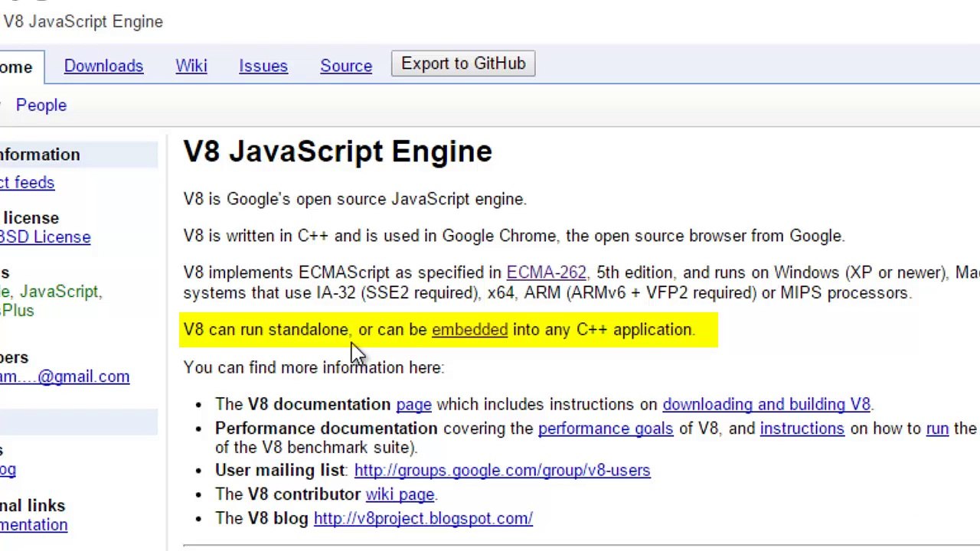Follow the 'embedded' link in highlighted sentence
This screenshot has width=980, height=551.
click(x=469, y=330)
